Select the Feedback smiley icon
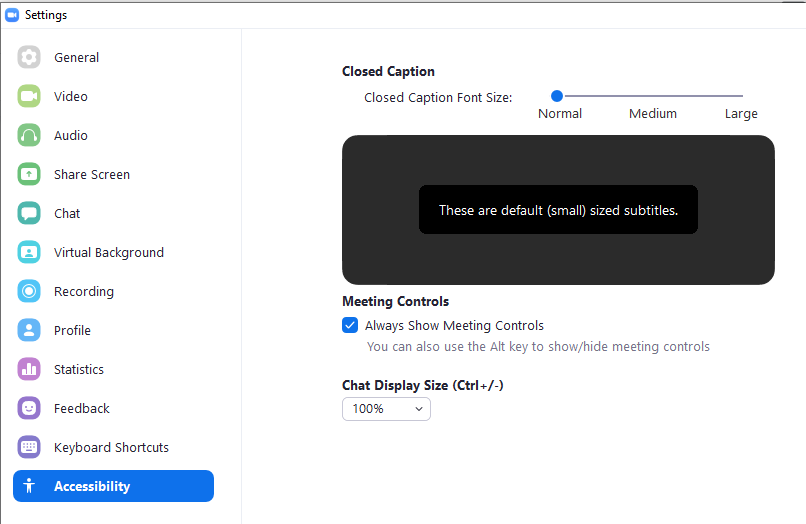The image size is (806, 524). tap(29, 408)
